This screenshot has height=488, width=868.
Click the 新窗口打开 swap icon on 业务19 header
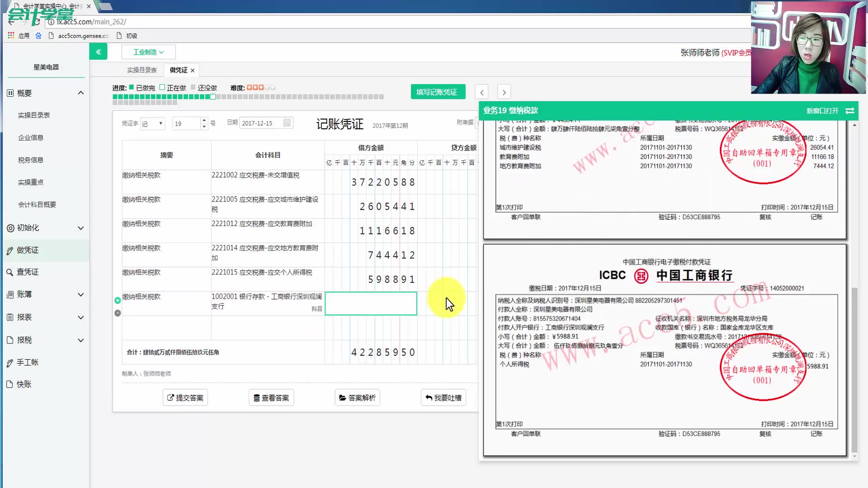coord(849,110)
